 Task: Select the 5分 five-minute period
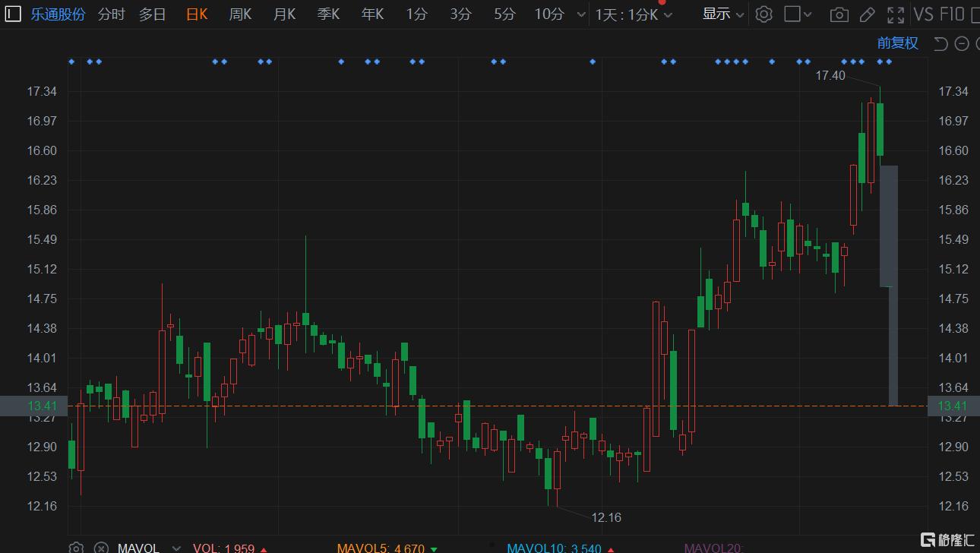click(504, 14)
